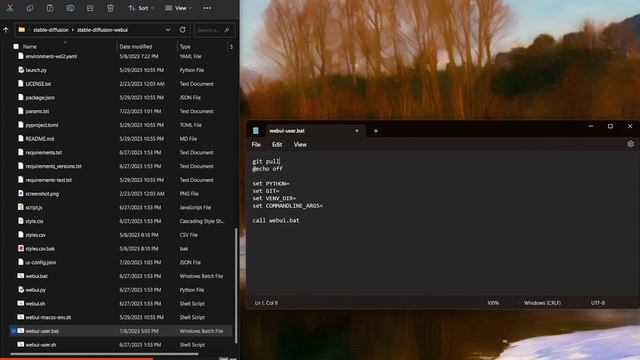Open the Edit menu in Notepad
Viewport: 640px width, 360px height.
(x=277, y=144)
